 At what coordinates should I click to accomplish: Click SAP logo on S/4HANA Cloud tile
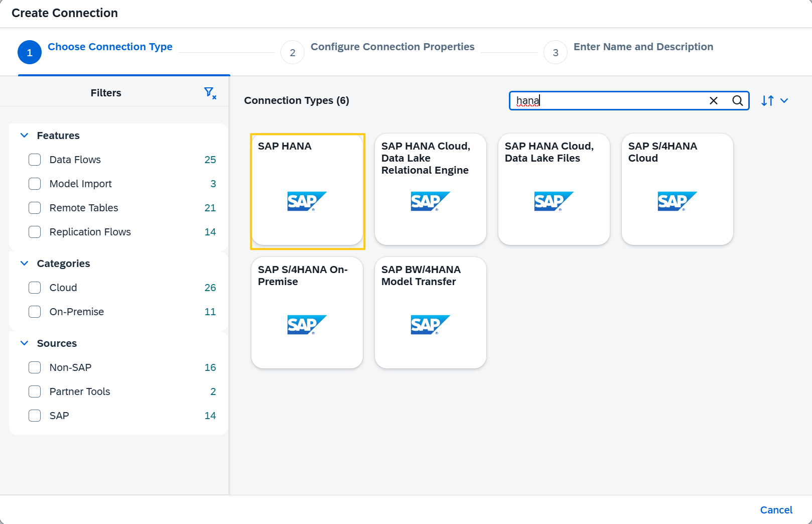click(x=678, y=201)
